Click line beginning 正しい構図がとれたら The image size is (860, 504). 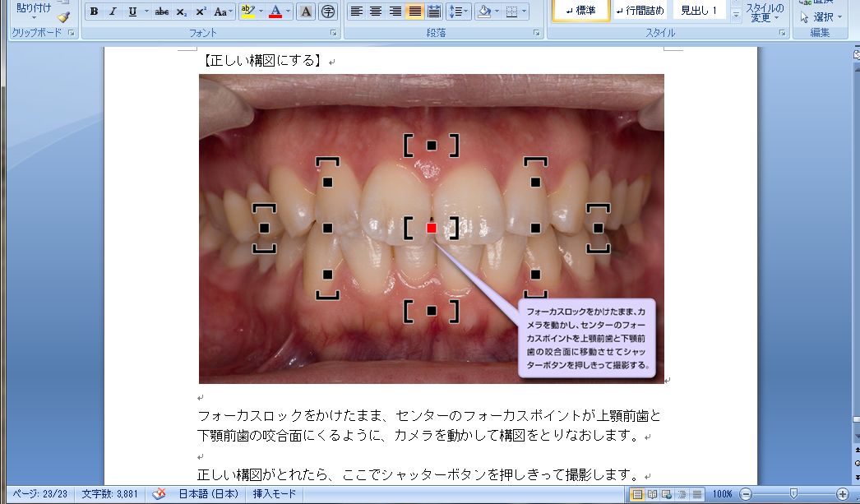click(419, 474)
